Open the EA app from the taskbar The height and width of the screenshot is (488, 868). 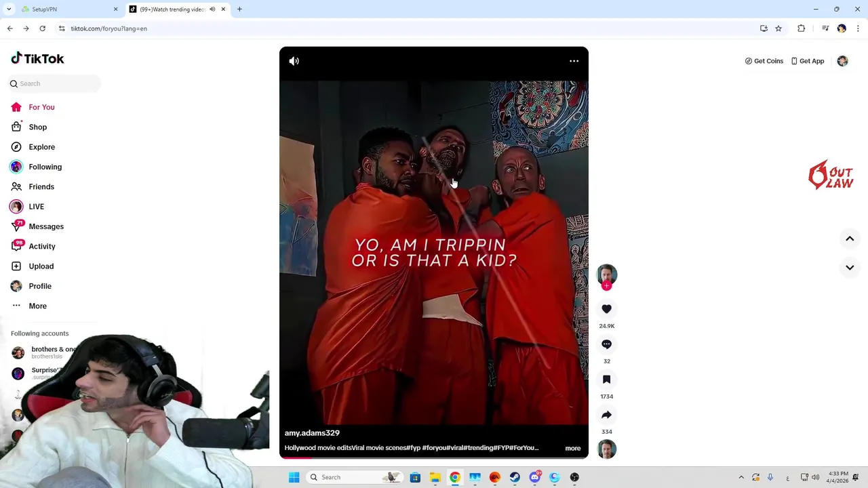coord(495,477)
